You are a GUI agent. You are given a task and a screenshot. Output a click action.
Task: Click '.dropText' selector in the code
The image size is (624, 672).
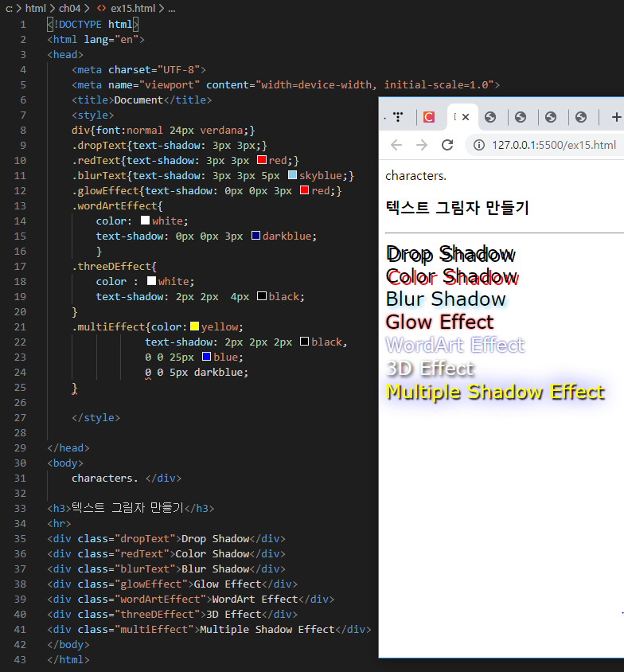click(x=99, y=145)
